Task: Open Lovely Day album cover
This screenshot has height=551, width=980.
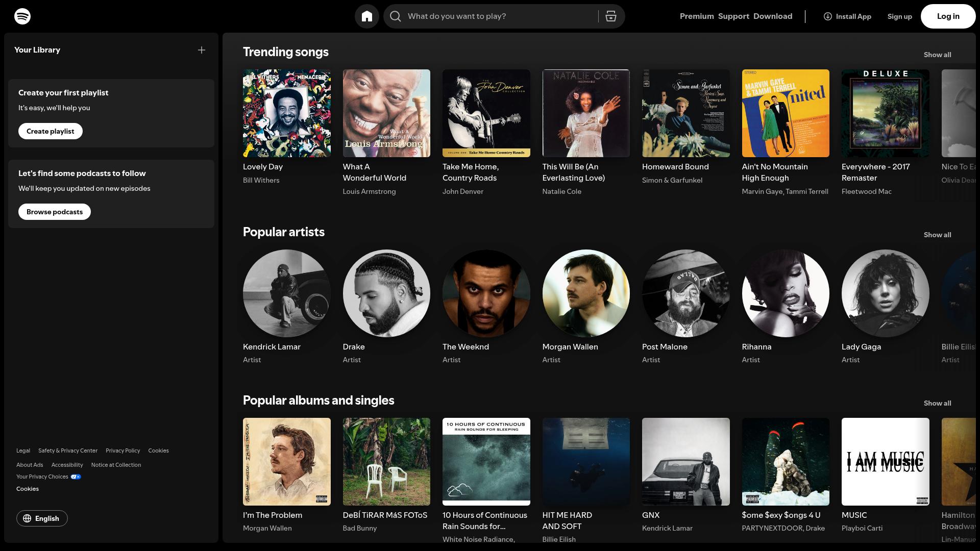Action: [287, 113]
